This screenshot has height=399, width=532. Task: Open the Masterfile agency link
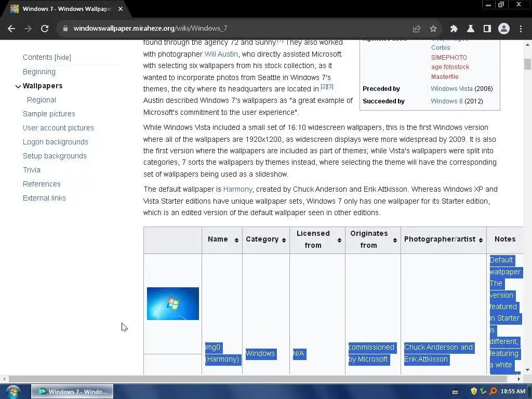445,77
